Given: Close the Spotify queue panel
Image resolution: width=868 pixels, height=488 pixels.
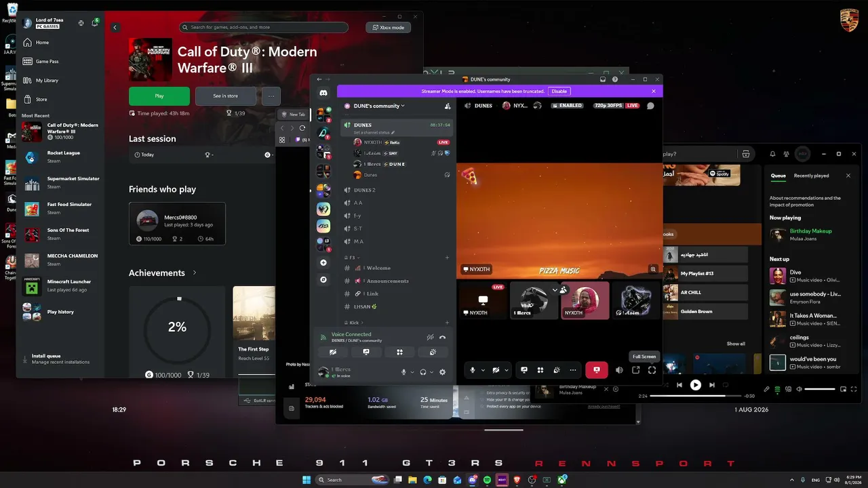Looking at the screenshot, I should (x=848, y=176).
